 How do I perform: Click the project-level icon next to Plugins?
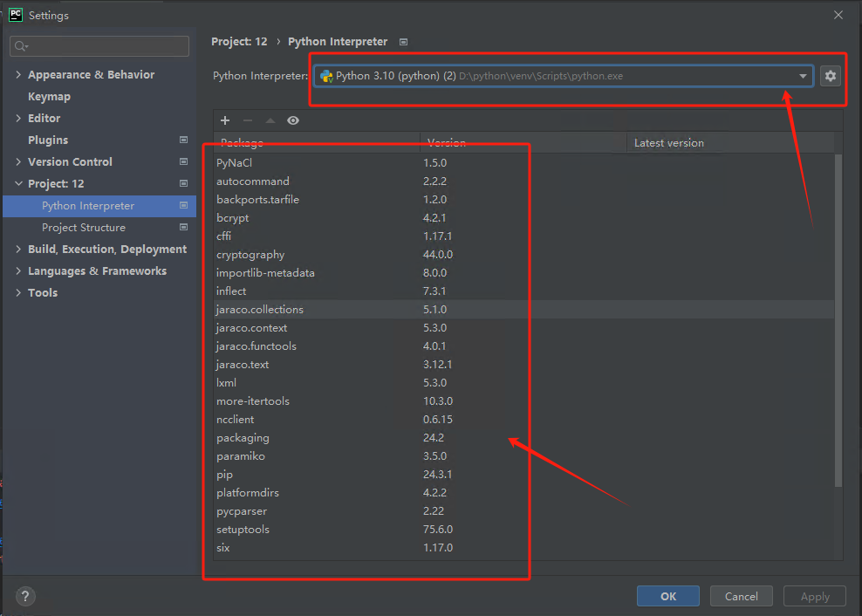(183, 140)
